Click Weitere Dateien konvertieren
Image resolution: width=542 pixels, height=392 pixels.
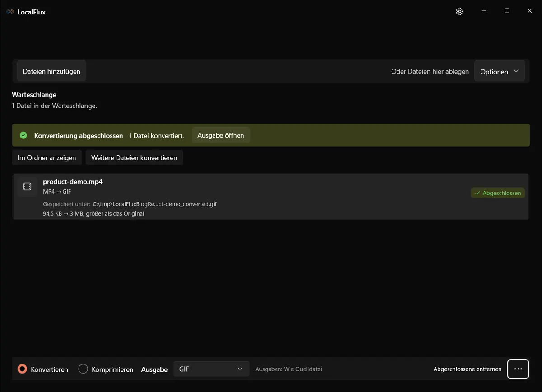click(134, 158)
